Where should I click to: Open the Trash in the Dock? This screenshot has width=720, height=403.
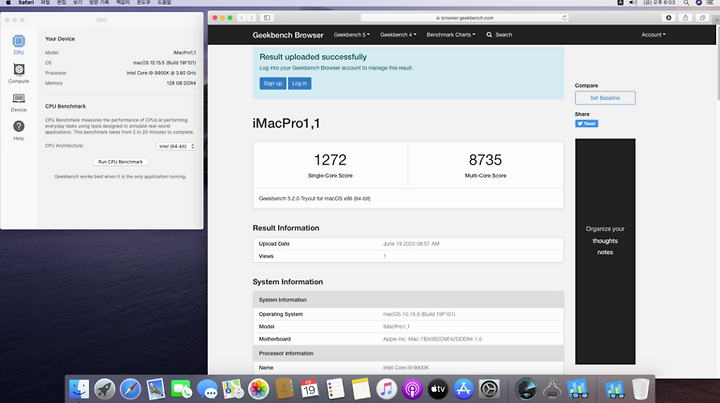641,389
